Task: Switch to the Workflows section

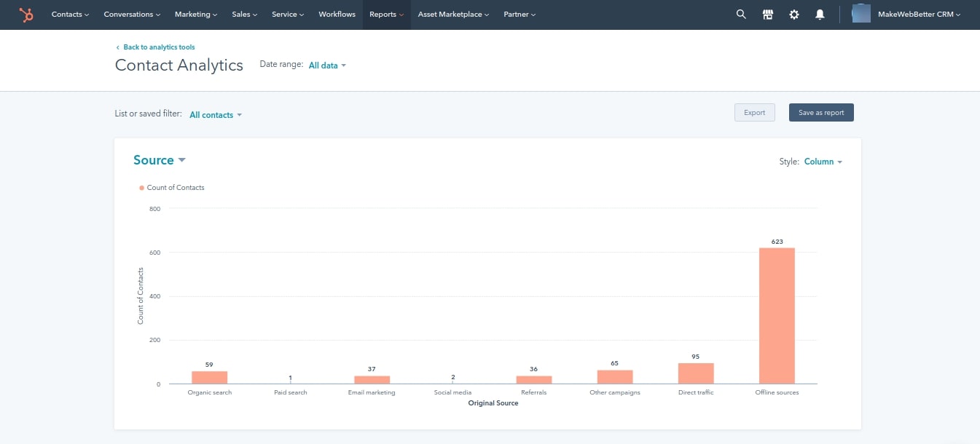Action: click(337, 14)
